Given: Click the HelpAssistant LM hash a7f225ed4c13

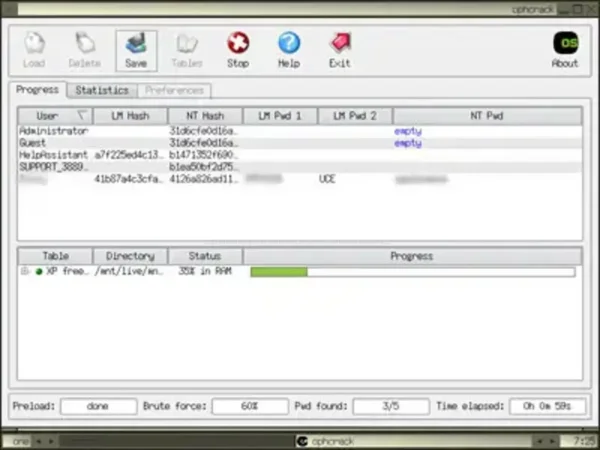Looking at the screenshot, I should 129,155.
